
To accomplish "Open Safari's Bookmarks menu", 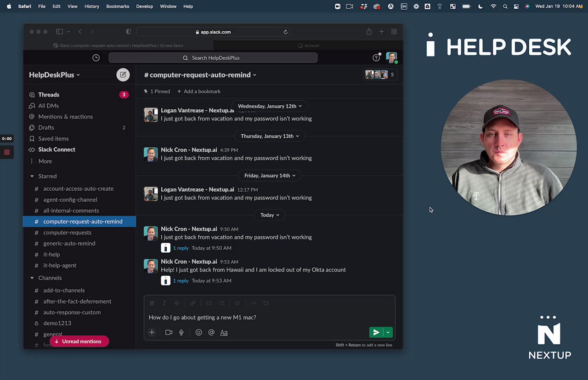I will pos(118,6).
